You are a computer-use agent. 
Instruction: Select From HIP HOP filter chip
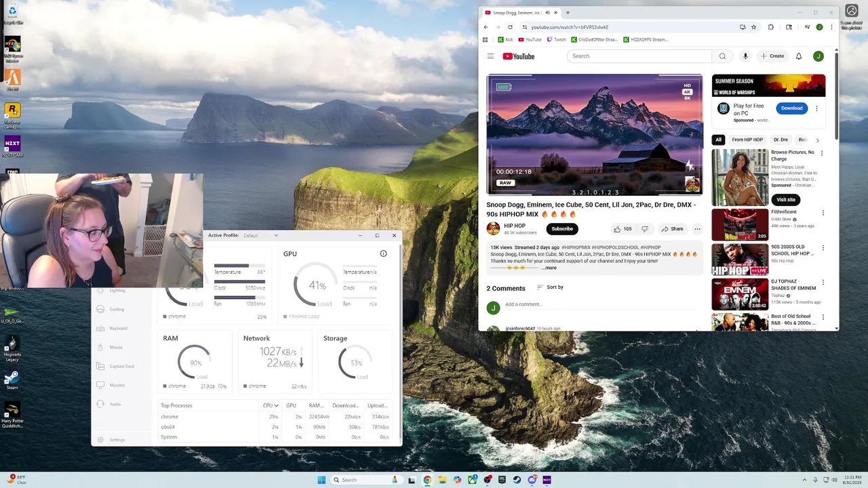click(747, 140)
